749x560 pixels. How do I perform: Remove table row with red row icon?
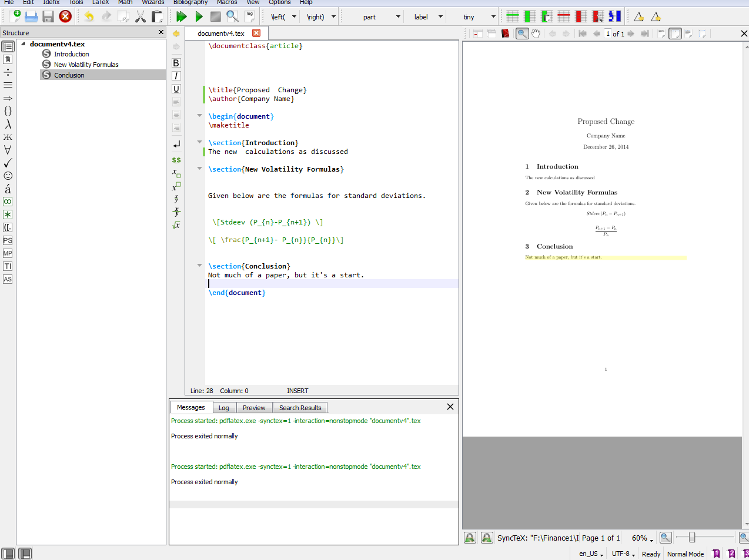click(x=564, y=16)
